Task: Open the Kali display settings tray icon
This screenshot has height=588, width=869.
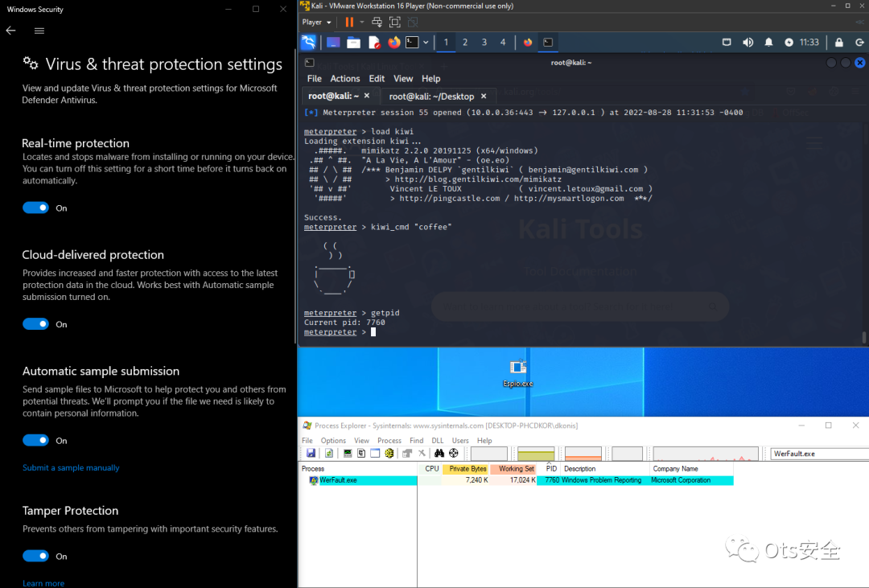Action: [727, 42]
